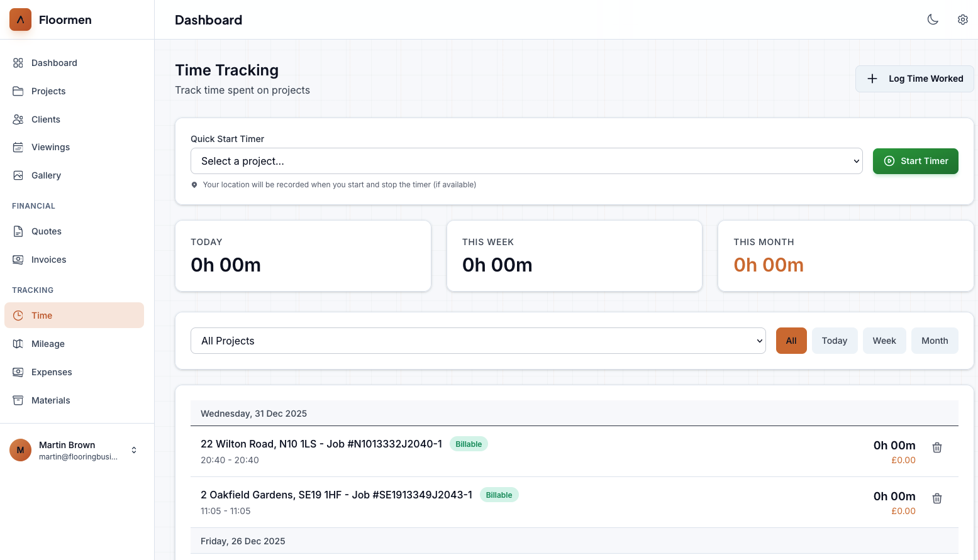Select the Mileage tracking icon
978x560 pixels.
19,344
